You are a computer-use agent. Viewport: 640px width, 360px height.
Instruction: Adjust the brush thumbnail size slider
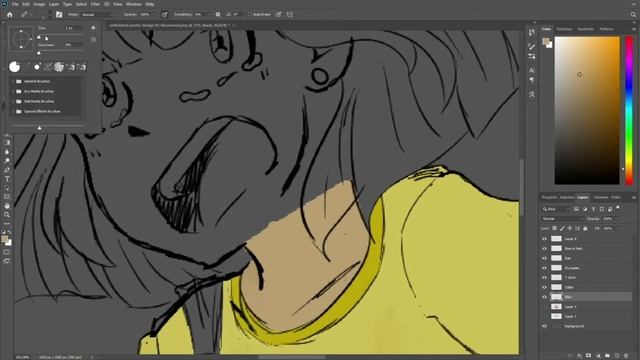tap(40, 128)
